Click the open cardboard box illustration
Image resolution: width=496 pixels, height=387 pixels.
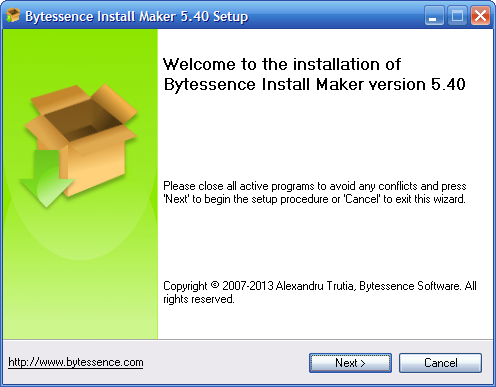click(x=82, y=135)
